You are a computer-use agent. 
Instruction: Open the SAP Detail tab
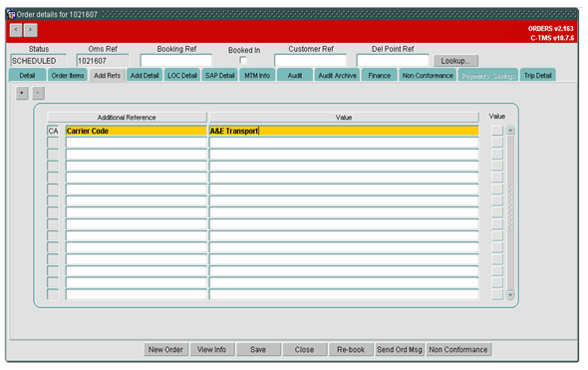tap(219, 76)
